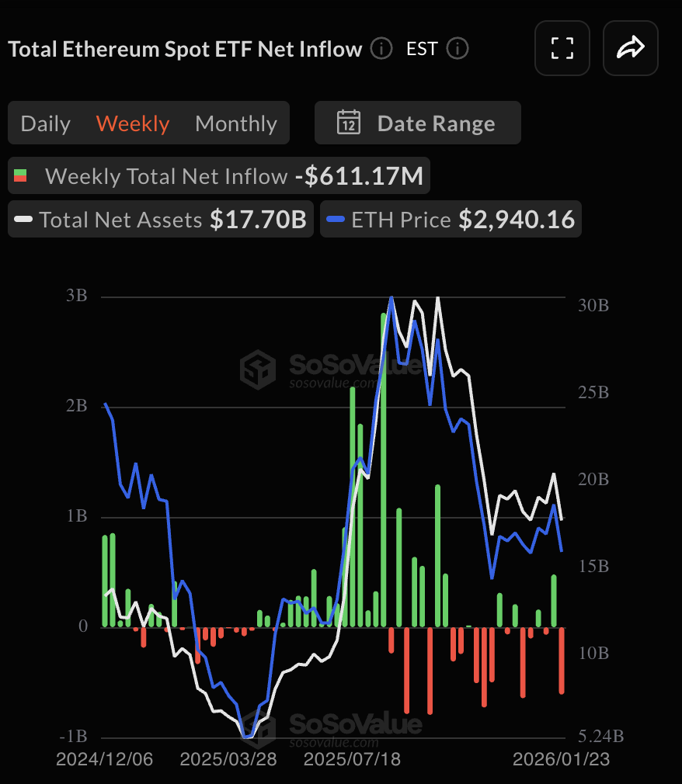Screen dimensions: 682x784
Task: Click the info icon beside the chart title
Action: tap(381, 49)
